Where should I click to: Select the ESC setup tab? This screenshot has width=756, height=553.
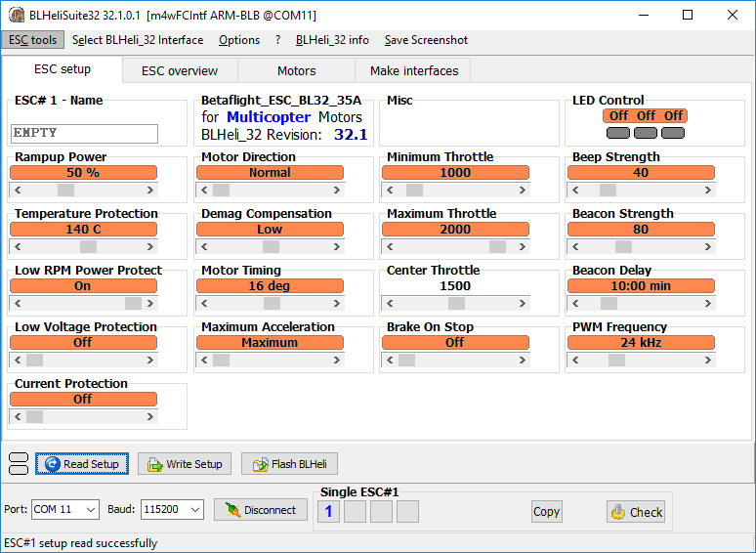pos(63,69)
